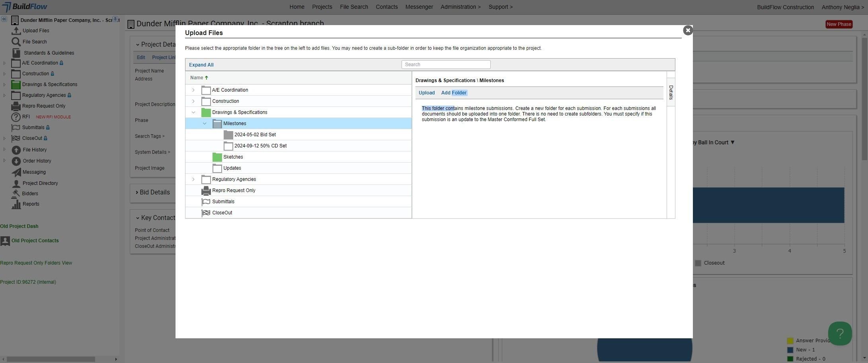Select the green Sketches folder icon

217,157
